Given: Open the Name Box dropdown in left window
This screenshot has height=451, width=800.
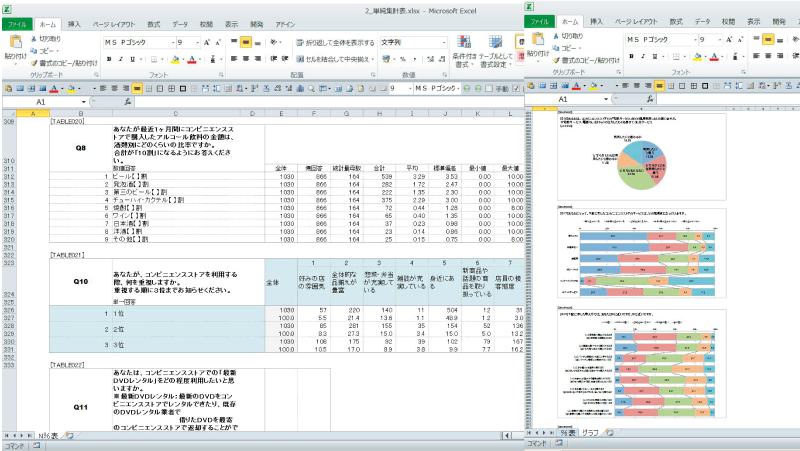Looking at the screenshot, I should pos(83,102).
